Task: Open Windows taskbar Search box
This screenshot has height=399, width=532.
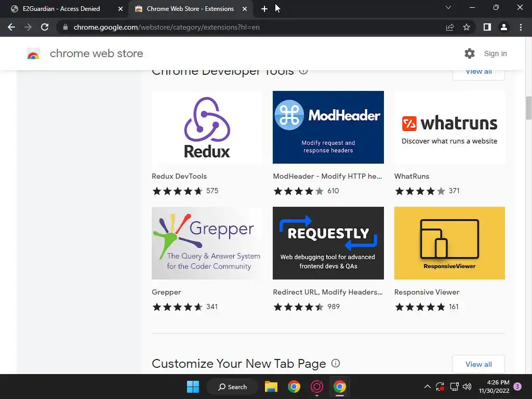Action: pyautogui.click(x=233, y=387)
